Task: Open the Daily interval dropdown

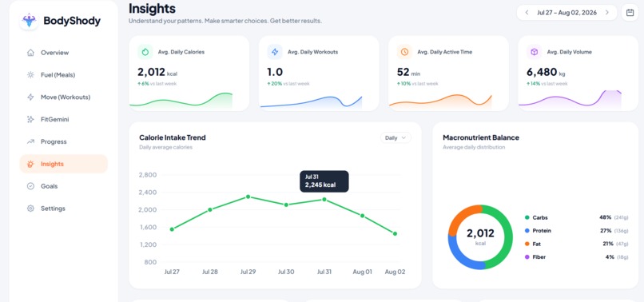Action: pos(396,137)
